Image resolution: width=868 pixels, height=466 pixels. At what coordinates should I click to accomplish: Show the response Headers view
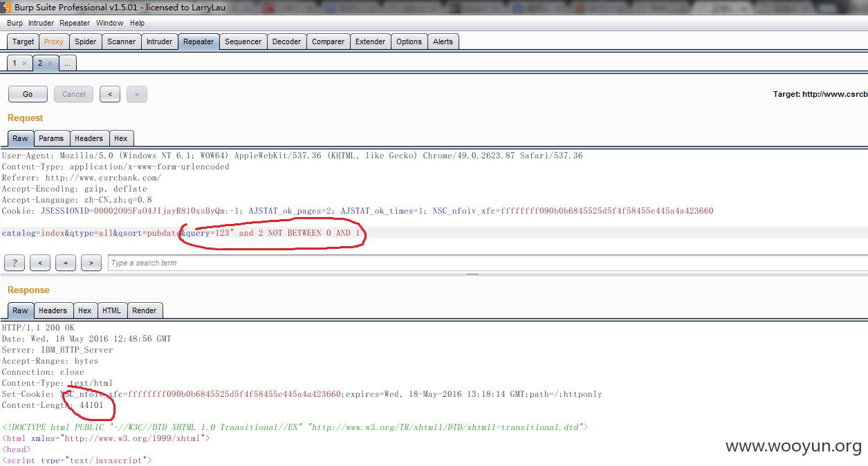(x=53, y=310)
